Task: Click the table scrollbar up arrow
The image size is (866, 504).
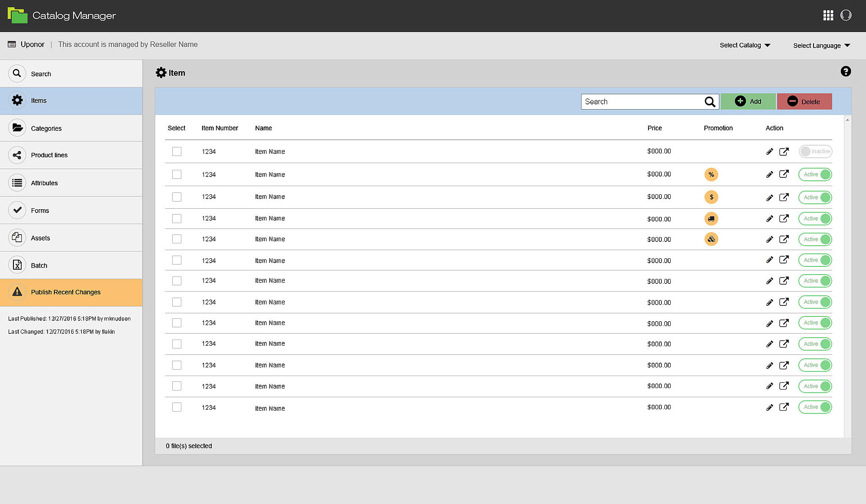Action: tap(847, 120)
